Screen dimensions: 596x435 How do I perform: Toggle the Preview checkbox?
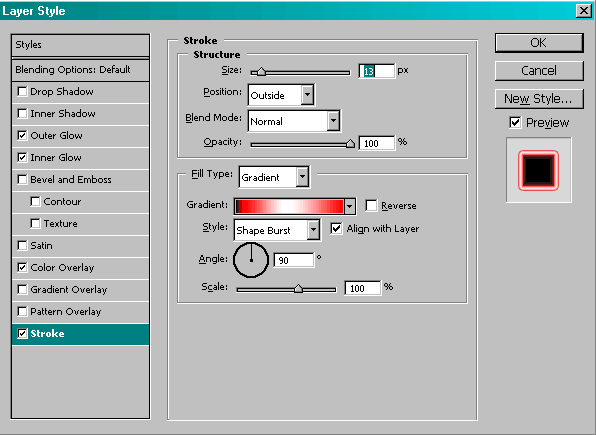[x=515, y=122]
